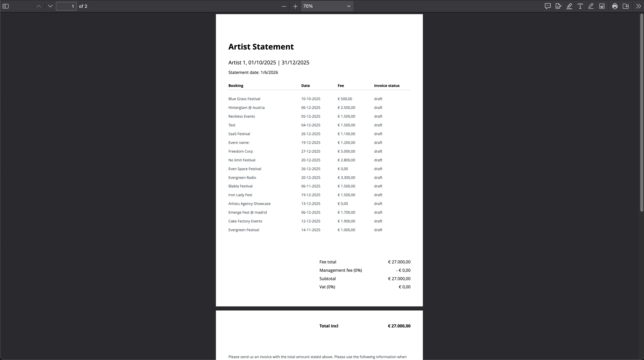Save or download the PDF
This screenshot has height=360, width=644.
[626, 6]
